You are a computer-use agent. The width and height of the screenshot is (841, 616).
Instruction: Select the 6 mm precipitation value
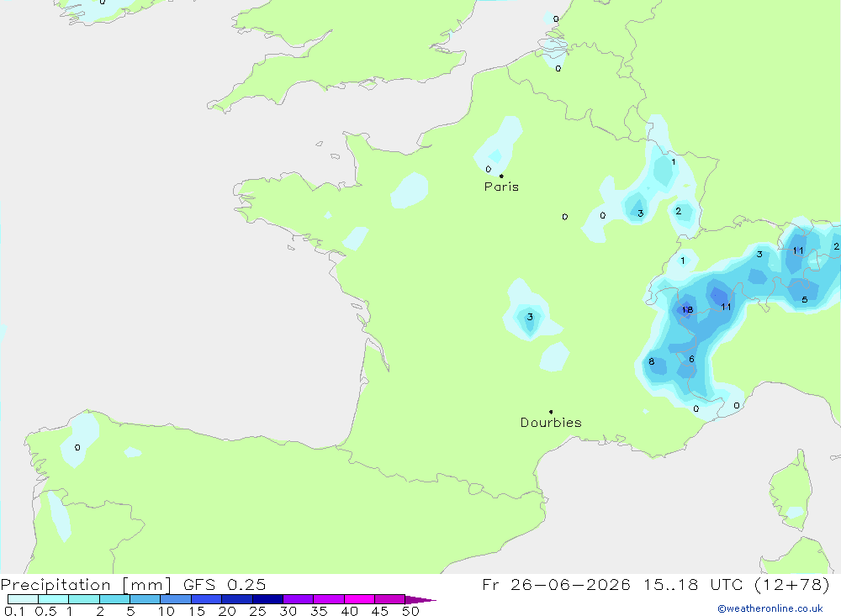(692, 359)
